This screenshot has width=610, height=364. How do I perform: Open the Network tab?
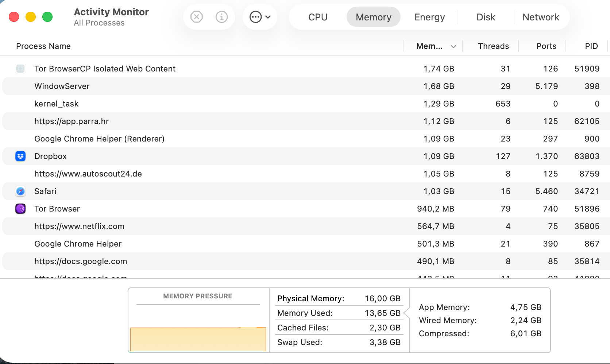point(541,17)
